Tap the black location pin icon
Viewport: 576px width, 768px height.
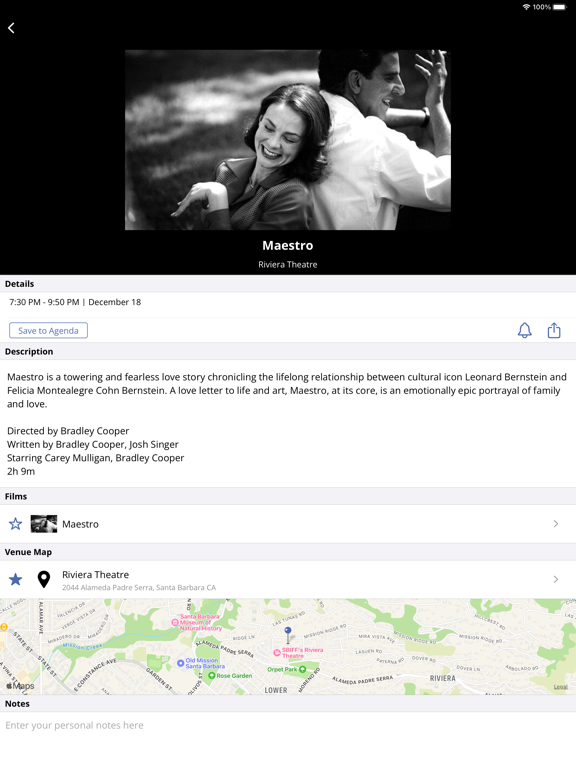[44, 579]
